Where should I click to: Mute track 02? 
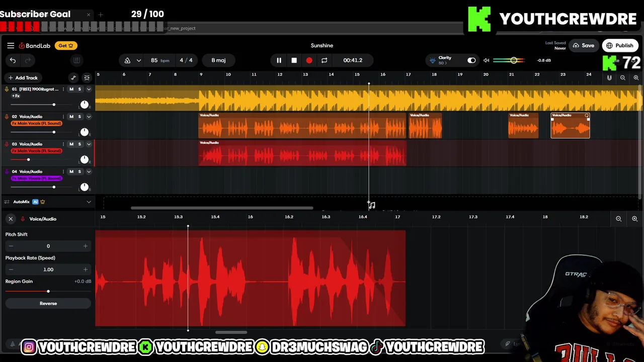71,117
